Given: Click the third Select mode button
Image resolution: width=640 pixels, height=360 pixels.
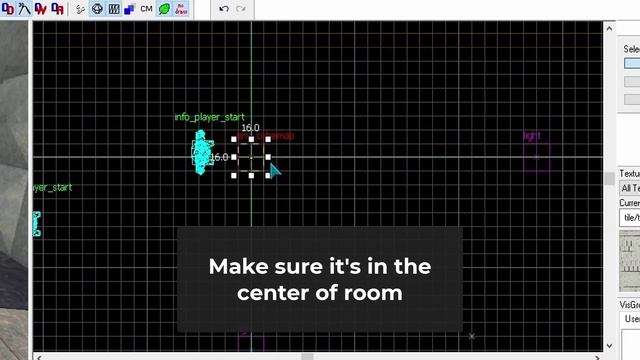Looking at the screenshot, I should point(632,99).
